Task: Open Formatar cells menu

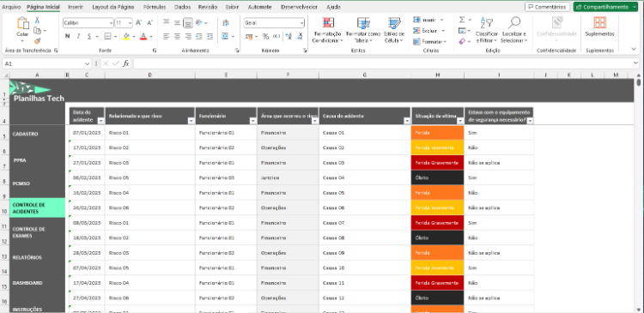Action: click(x=429, y=41)
